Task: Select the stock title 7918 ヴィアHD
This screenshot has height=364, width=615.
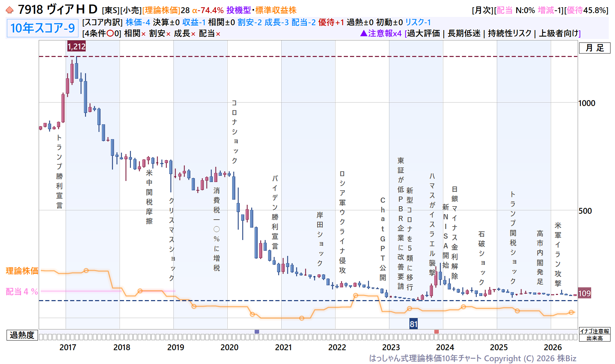Action: (58, 10)
